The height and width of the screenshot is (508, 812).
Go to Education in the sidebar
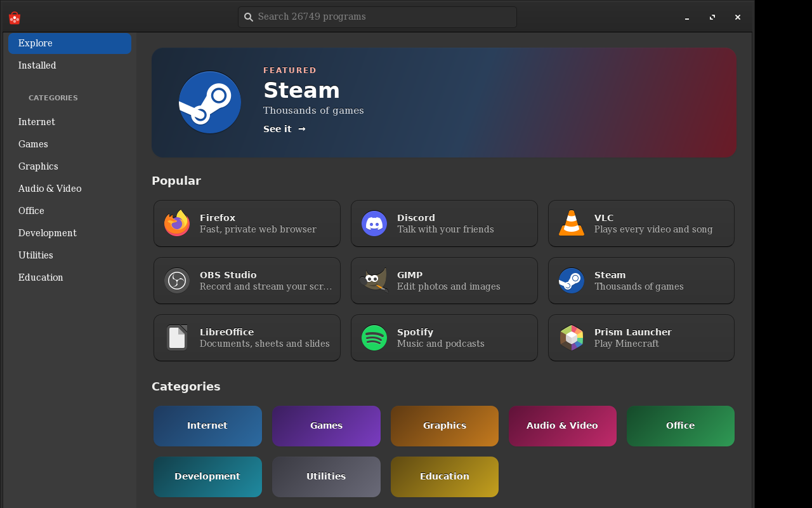70,277
